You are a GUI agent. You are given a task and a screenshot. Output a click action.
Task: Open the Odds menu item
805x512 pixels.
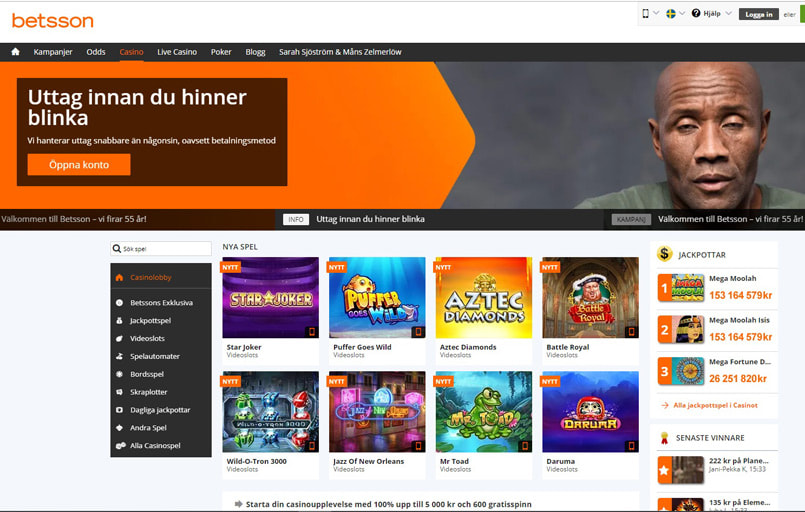96,52
